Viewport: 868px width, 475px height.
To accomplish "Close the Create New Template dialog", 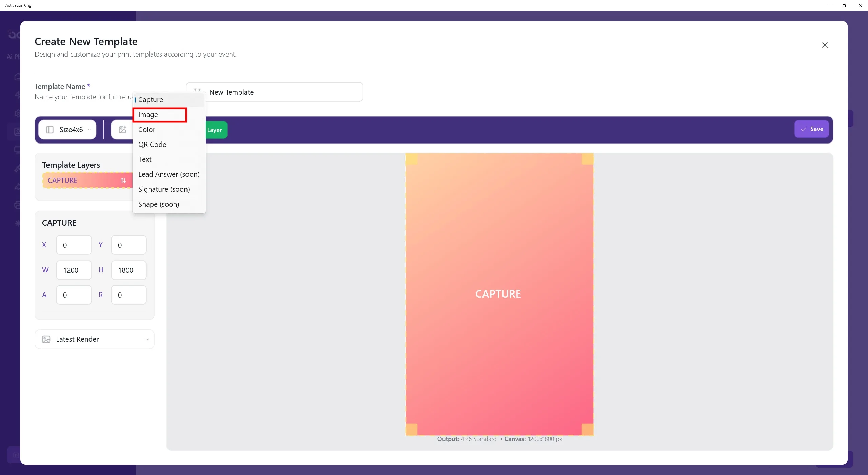I will point(825,45).
